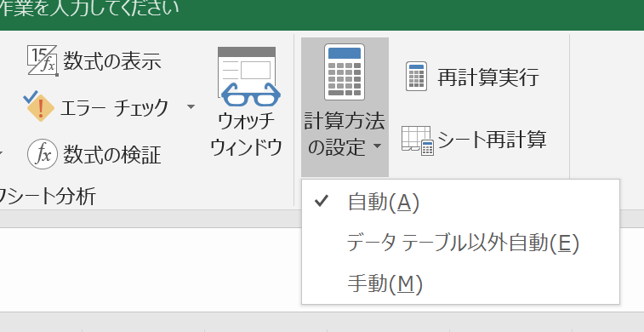Click the 数式の検証 text label

111,155
